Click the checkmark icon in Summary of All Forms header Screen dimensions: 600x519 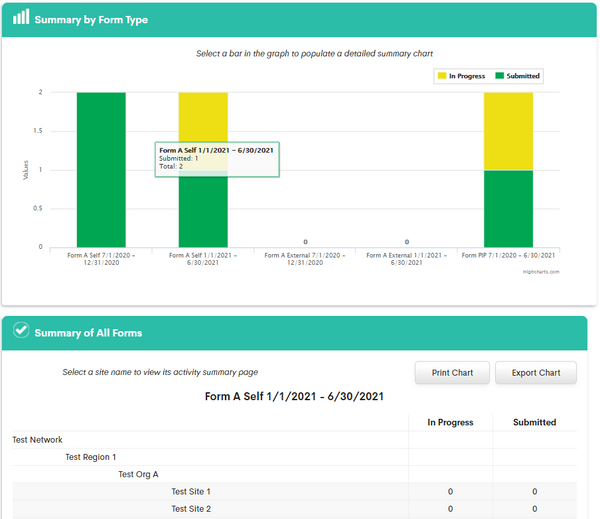tap(20, 332)
